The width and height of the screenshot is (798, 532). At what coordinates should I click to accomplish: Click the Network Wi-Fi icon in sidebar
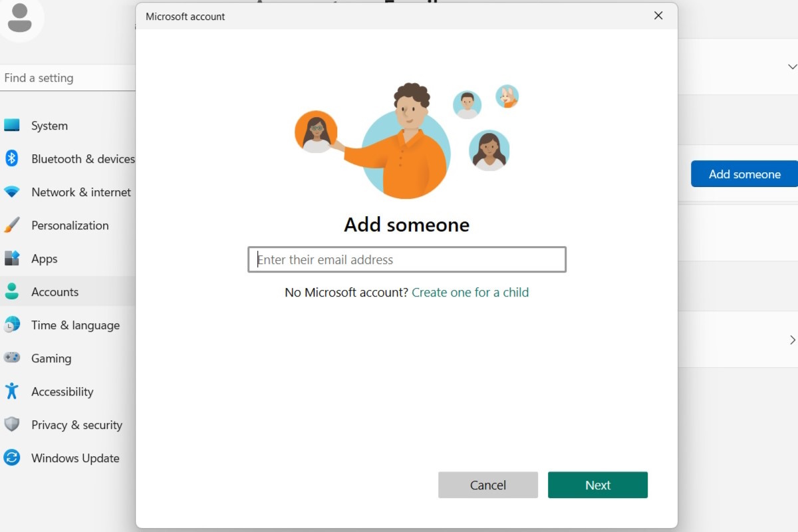(x=12, y=192)
